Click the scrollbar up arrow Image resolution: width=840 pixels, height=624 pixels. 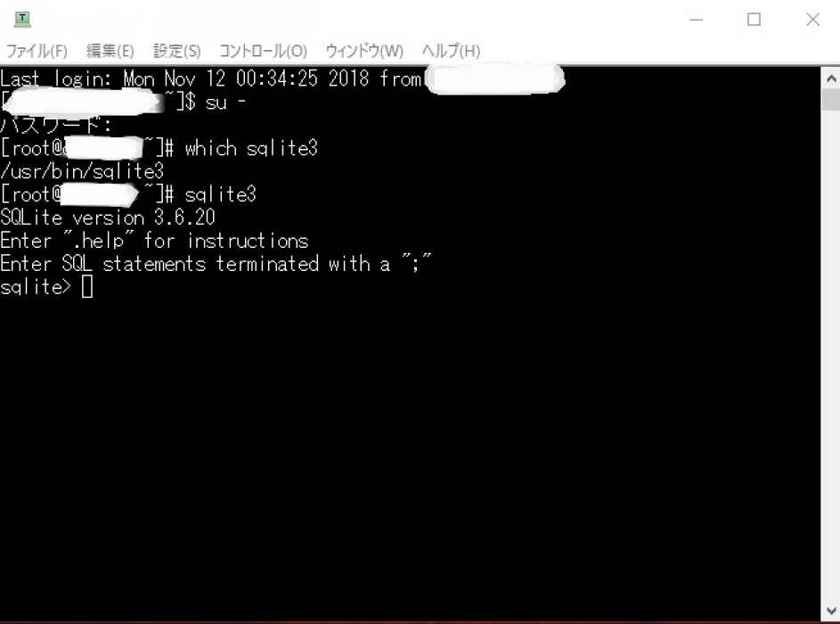click(x=831, y=78)
